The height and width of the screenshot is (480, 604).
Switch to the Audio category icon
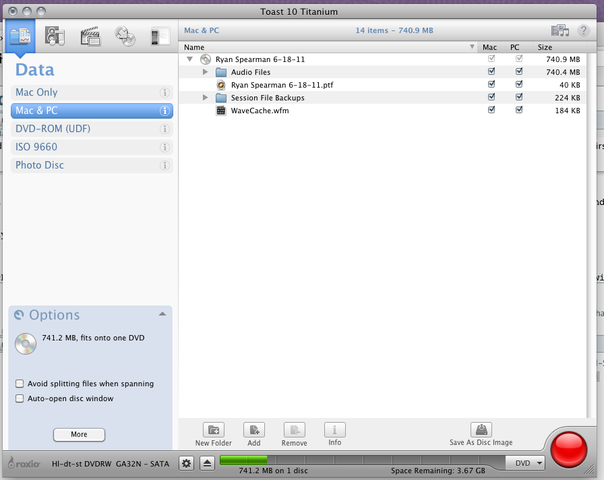[x=55, y=37]
